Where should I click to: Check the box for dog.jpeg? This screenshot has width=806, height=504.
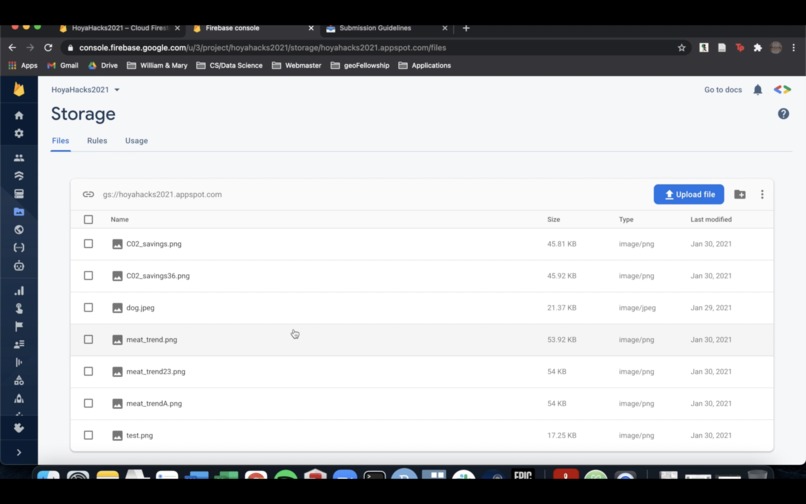[x=88, y=308]
